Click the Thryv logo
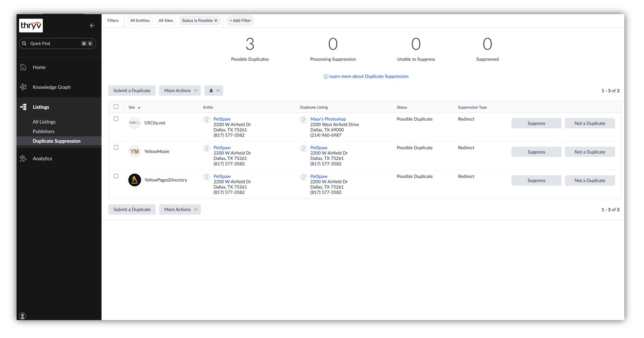The image size is (644, 338). [x=31, y=26]
